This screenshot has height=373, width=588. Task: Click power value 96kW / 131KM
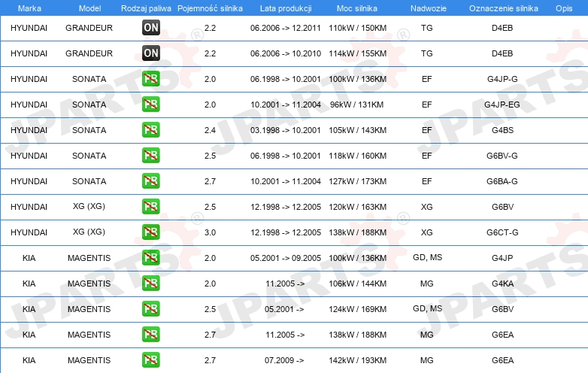click(x=356, y=105)
